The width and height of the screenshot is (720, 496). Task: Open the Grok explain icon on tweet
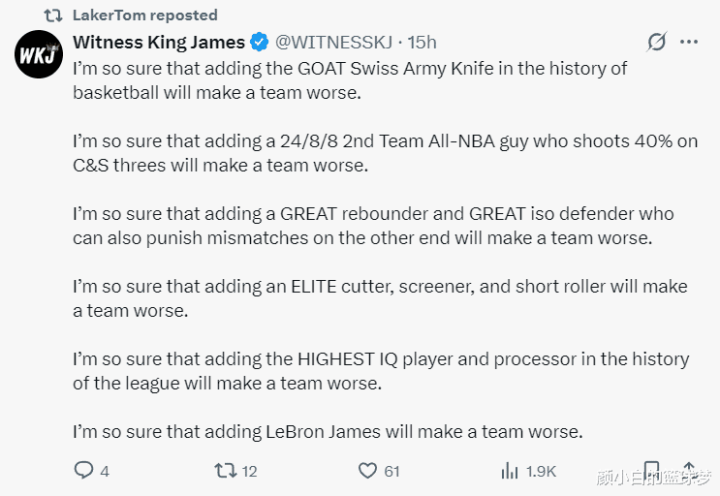(657, 42)
